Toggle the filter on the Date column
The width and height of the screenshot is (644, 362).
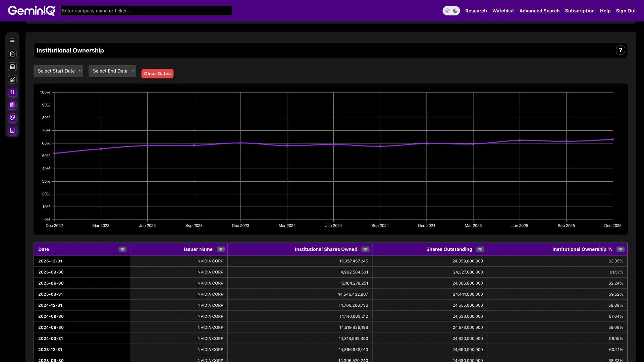point(122,249)
